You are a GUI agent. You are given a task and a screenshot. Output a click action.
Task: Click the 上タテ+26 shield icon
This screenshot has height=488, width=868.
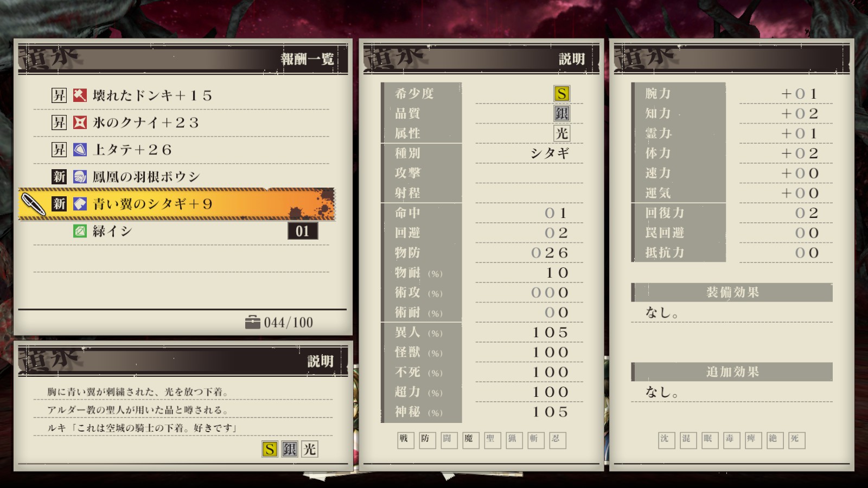click(x=80, y=150)
